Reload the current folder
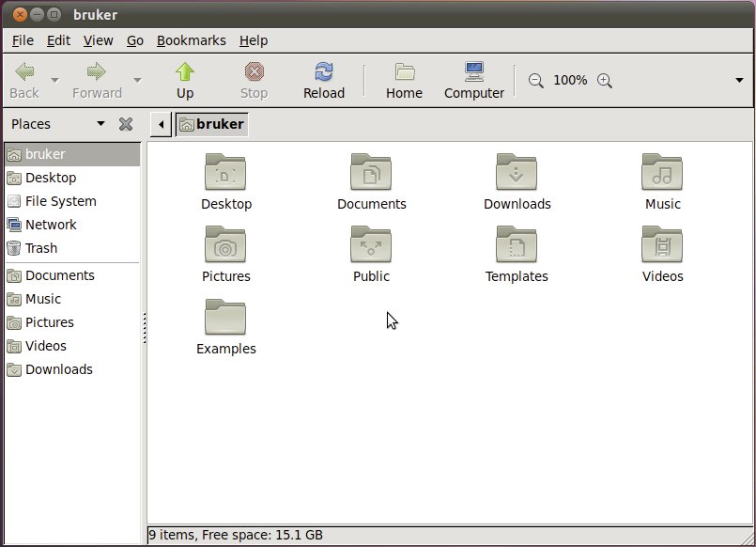The height and width of the screenshot is (547, 756). 323,80
